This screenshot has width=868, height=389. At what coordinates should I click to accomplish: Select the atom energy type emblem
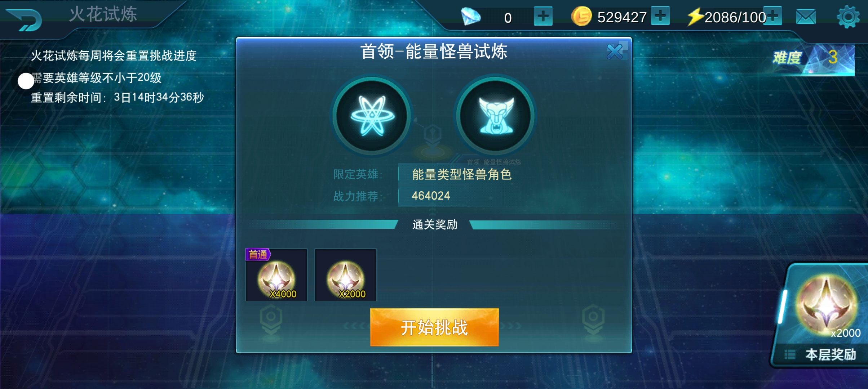click(372, 116)
